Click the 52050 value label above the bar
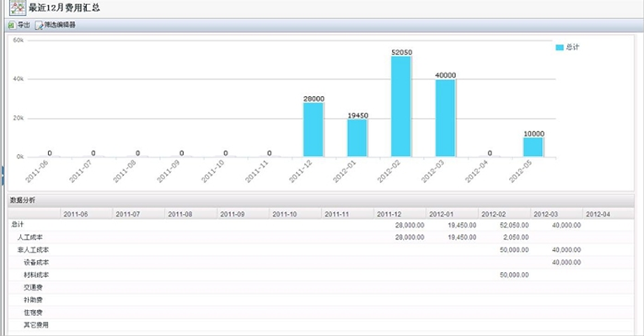 pos(402,52)
